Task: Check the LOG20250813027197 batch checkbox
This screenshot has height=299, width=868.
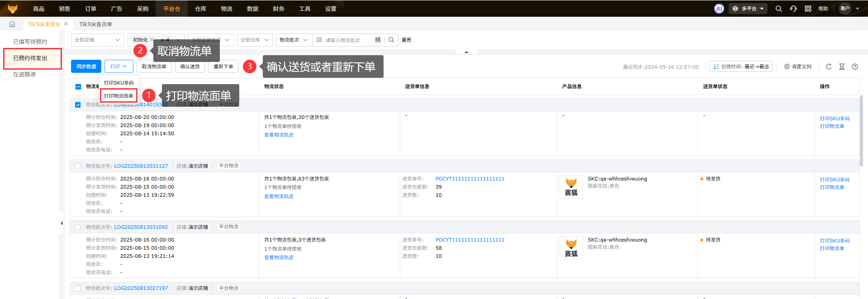Action: point(78,288)
